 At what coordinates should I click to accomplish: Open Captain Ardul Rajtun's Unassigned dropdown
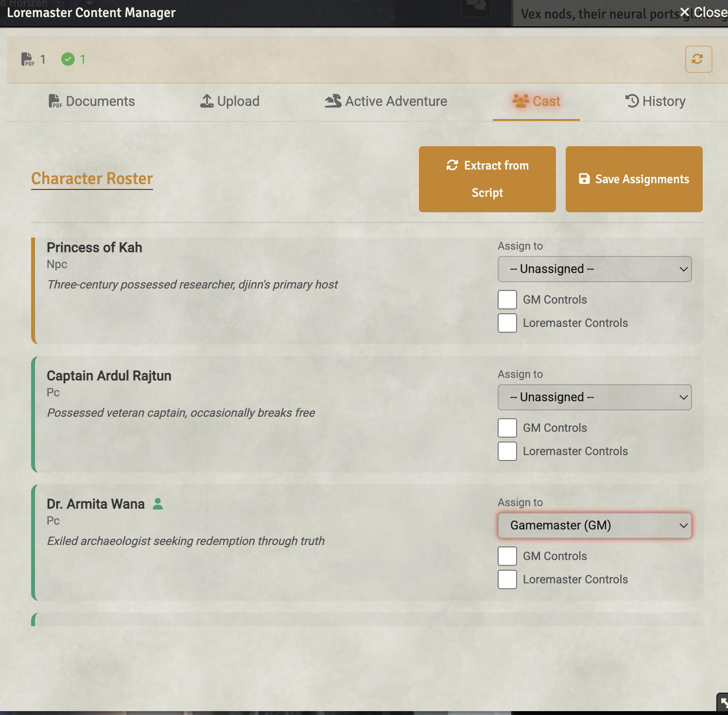pyautogui.click(x=594, y=397)
